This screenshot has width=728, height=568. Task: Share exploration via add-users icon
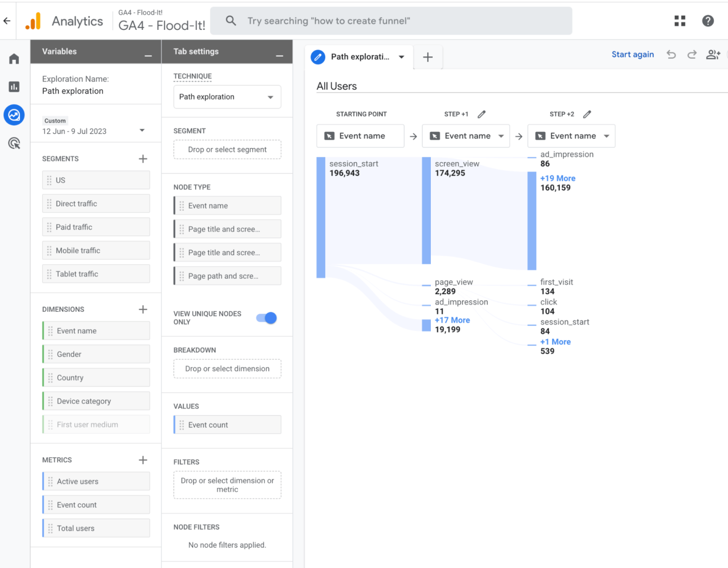(713, 54)
